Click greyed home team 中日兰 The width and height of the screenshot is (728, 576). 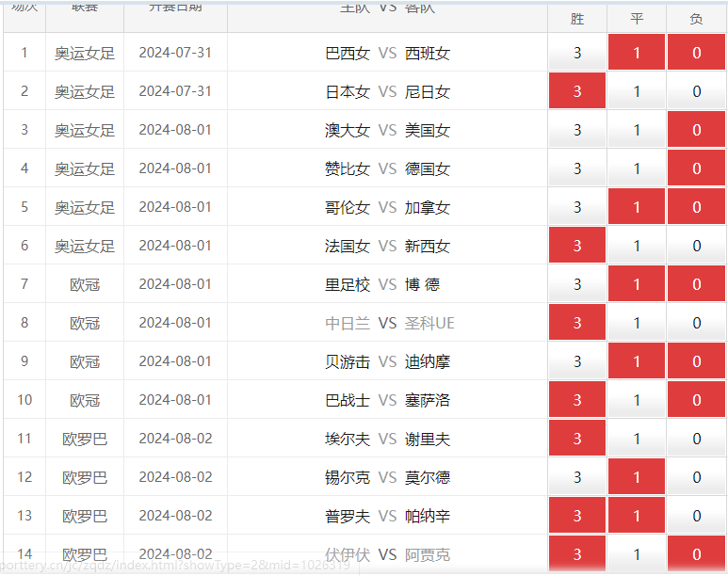pyautogui.click(x=348, y=323)
